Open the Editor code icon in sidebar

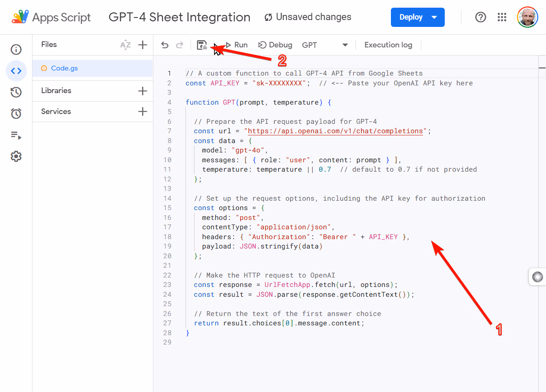click(x=16, y=71)
